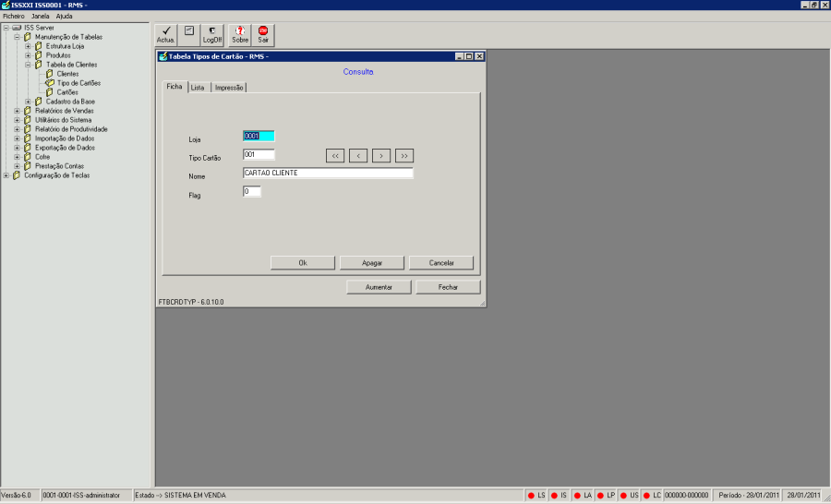The height and width of the screenshot is (504, 831).
Task: Click the LP red status indicator
Action: click(x=600, y=496)
